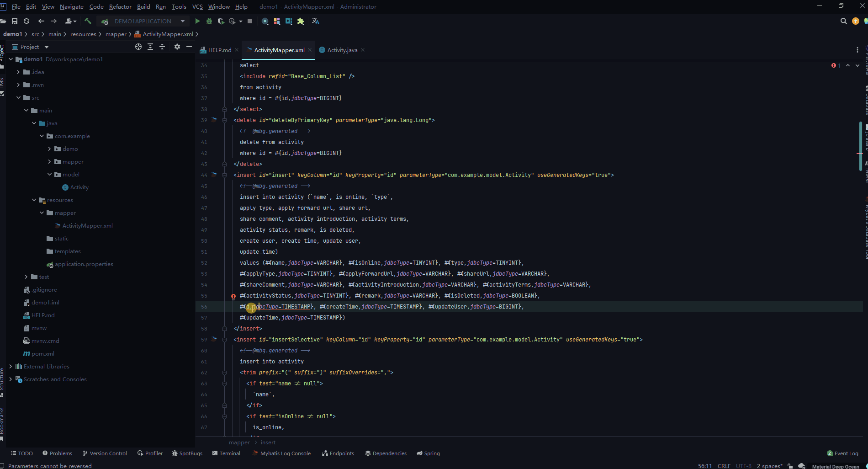Toggle the Problems tool window
The height and width of the screenshot is (469, 868).
click(x=57, y=453)
